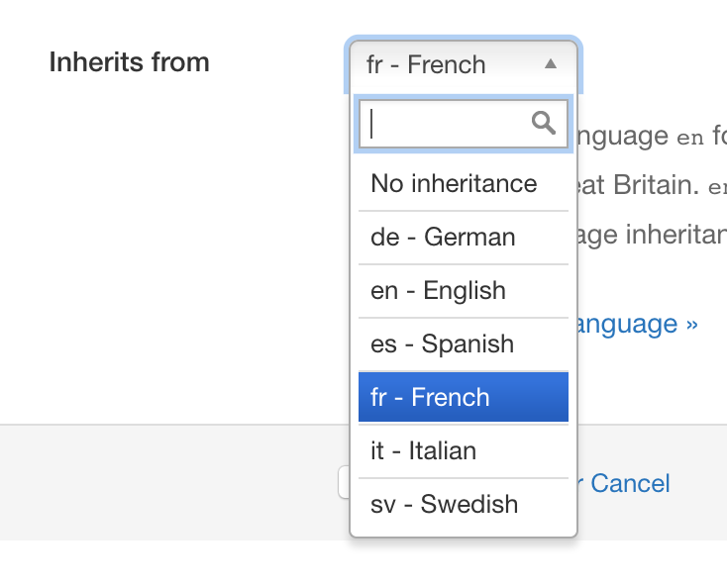
Task: Pick 'en - English' from the dropdown
Action: (x=464, y=290)
